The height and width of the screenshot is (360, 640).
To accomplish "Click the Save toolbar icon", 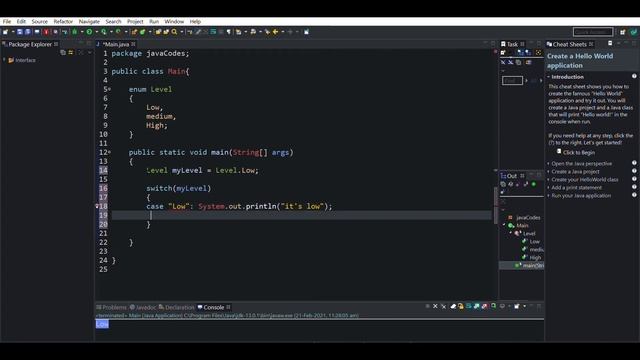I will tap(20, 31).
